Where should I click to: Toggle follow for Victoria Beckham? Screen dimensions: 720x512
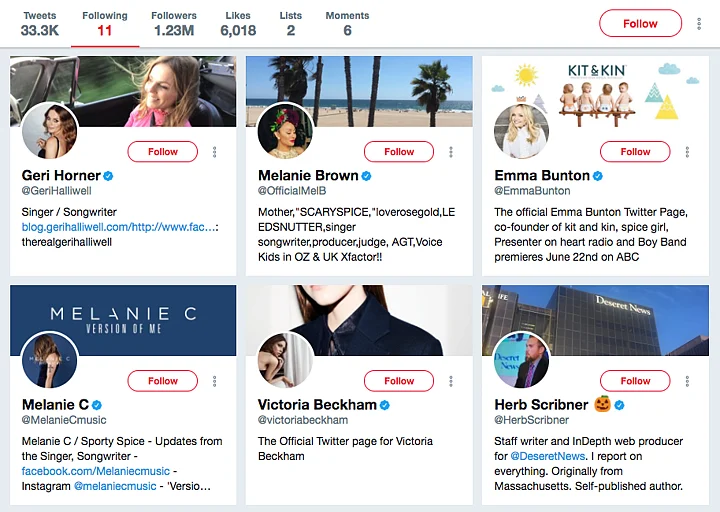pos(399,381)
